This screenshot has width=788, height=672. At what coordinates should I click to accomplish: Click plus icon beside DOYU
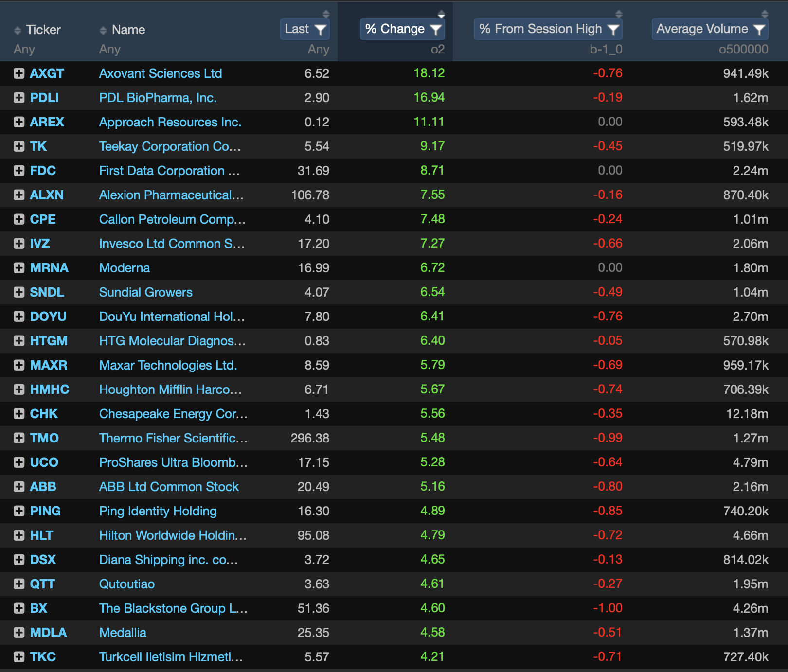point(19,317)
